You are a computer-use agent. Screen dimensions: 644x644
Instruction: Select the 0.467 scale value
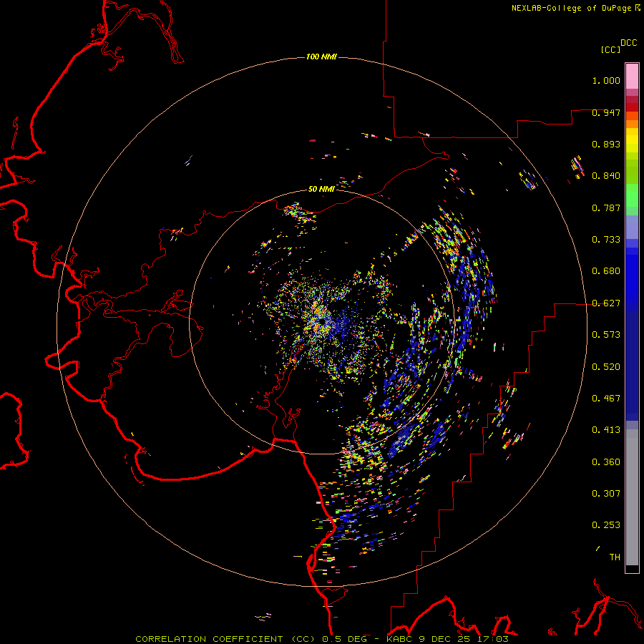click(606, 399)
